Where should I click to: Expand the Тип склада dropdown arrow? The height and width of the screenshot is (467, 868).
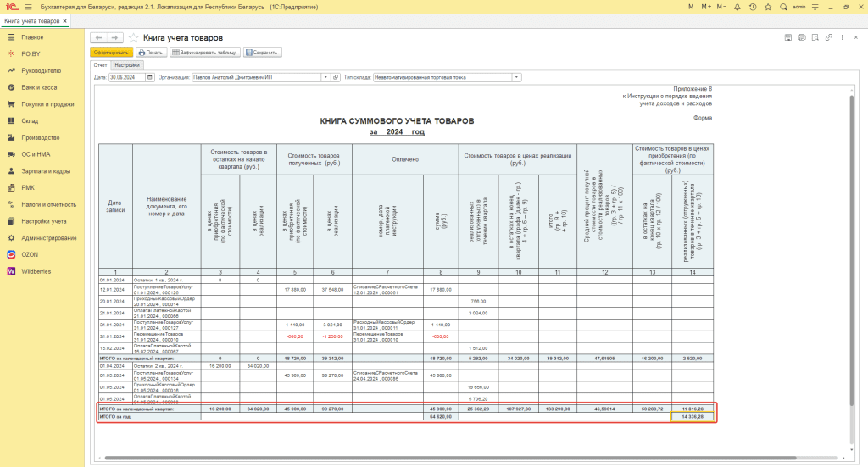pos(516,77)
